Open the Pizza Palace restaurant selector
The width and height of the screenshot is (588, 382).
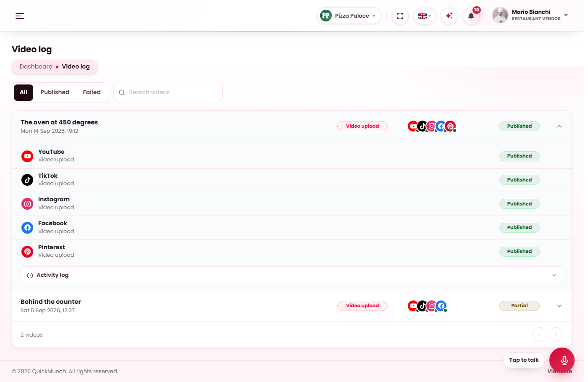coord(349,16)
